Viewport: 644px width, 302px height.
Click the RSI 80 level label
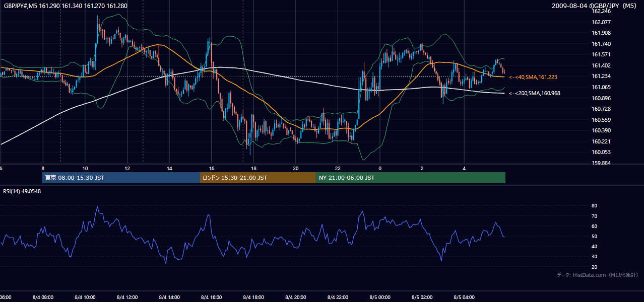click(x=594, y=206)
